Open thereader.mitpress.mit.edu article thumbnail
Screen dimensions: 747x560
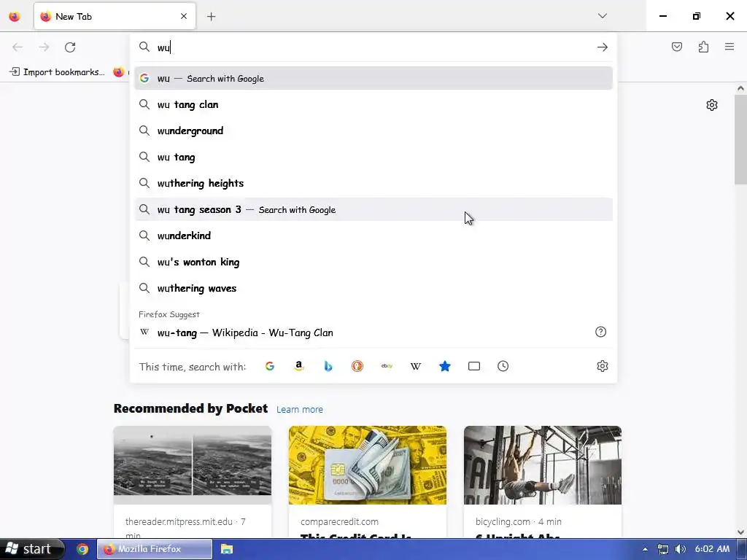point(193,465)
